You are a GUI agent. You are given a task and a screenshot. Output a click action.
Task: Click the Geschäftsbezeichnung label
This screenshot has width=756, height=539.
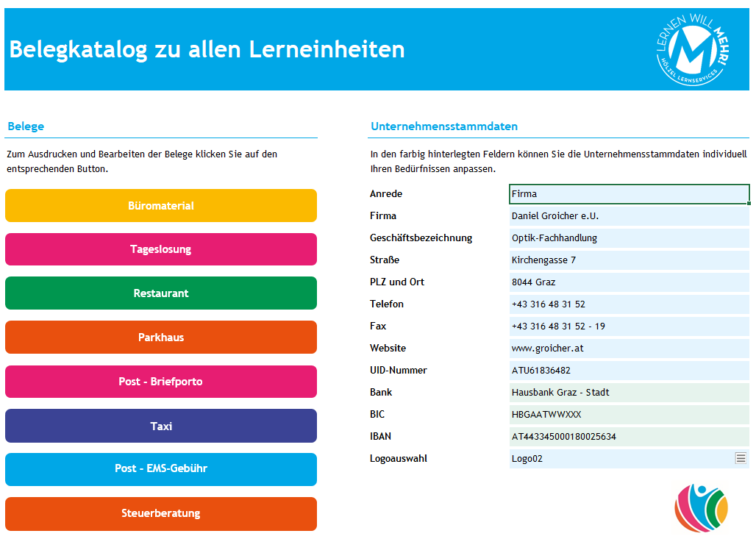coord(421,238)
